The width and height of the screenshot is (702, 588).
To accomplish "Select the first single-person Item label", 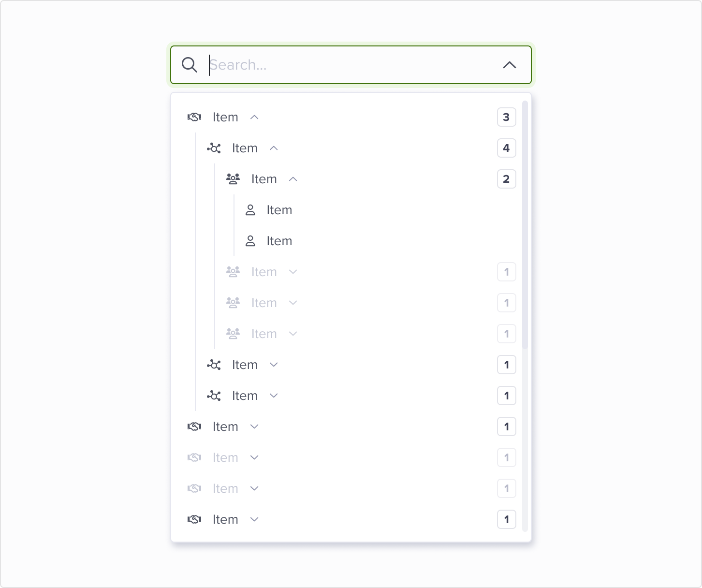I will point(279,210).
